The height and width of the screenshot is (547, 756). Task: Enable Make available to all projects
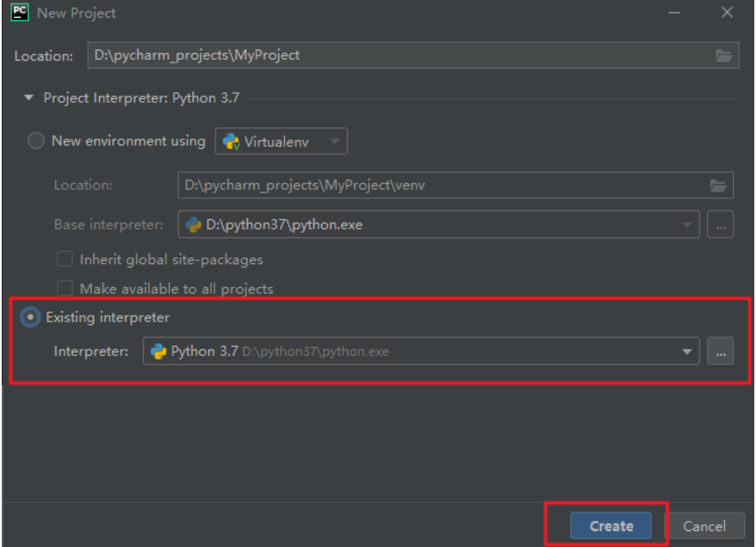pyautogui.click(x=64, y=288)
